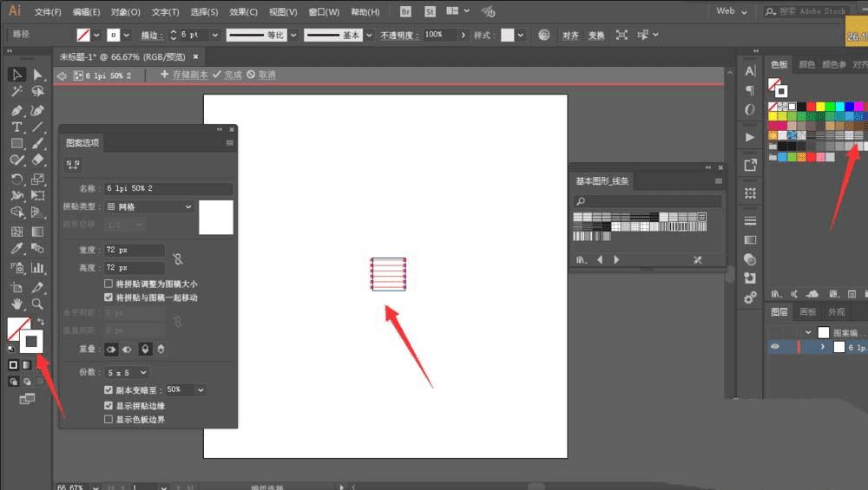The height and width of the screenshot is (490, 868).
Task: Open the 效果(C) menu
Action: [244, 11]
